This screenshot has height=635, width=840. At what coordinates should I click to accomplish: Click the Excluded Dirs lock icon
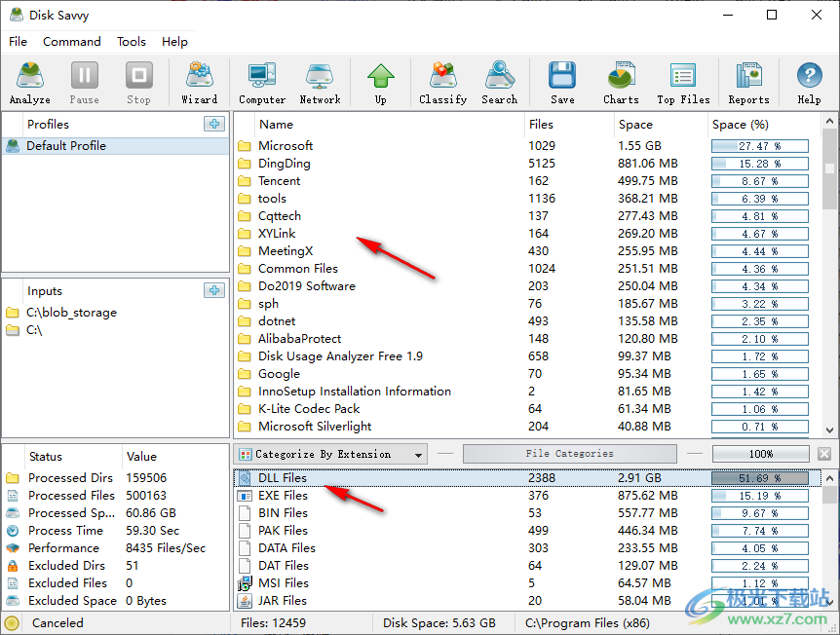click(13, 566)
